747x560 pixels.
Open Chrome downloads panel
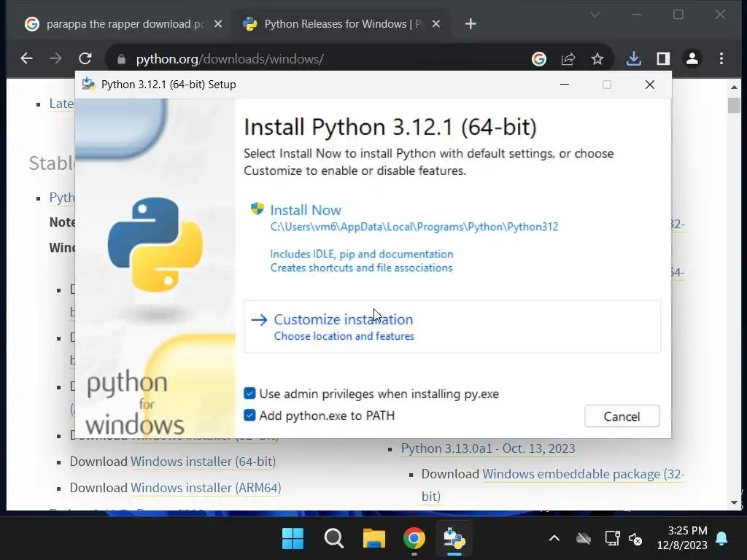tap(634, 59)
